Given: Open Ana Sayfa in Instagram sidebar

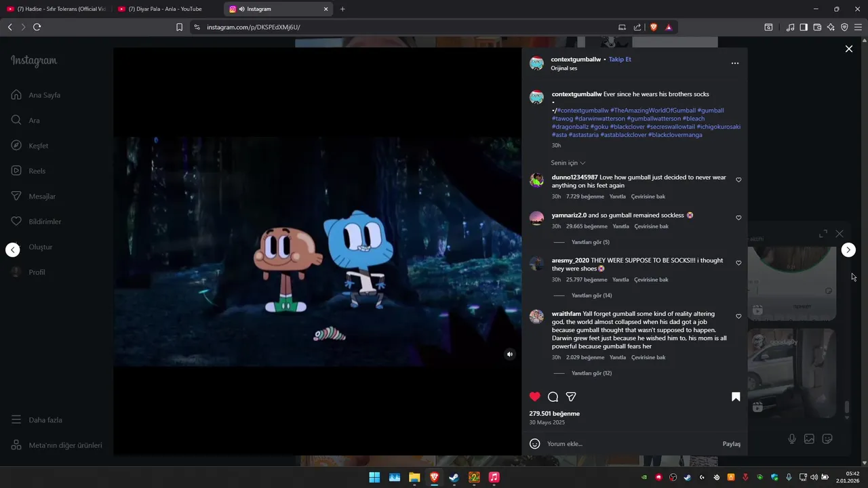Looking at the screenshot, I should click(x=36, y=95).
